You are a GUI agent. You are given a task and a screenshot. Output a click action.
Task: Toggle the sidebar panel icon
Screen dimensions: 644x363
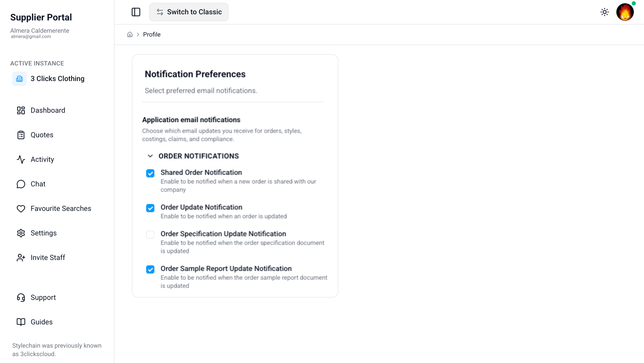pyautogui.click(x=136, y=12)
